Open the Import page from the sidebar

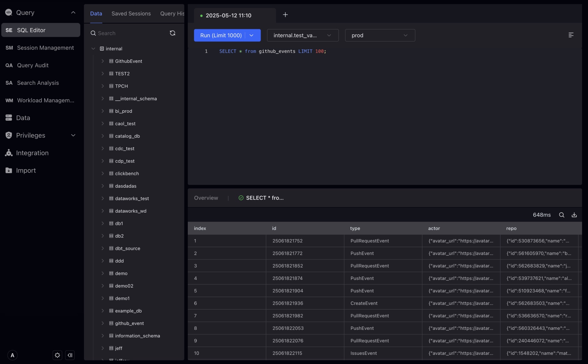pyautogui.click(x=26, y=170)
